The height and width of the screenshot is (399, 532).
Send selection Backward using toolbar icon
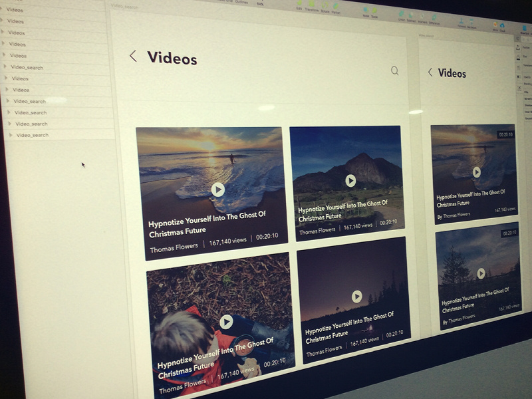coord(471,21)
